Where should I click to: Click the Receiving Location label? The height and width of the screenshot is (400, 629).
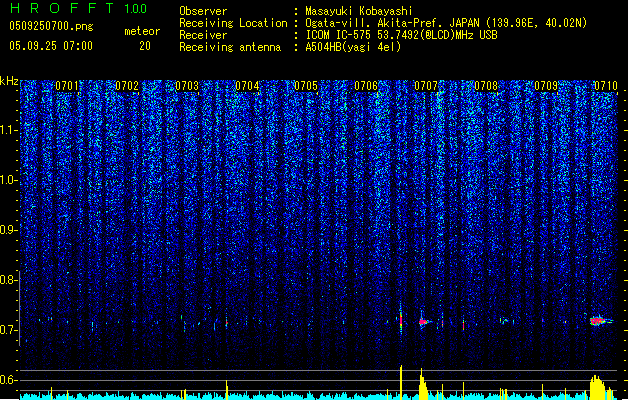tap(233, 23)
